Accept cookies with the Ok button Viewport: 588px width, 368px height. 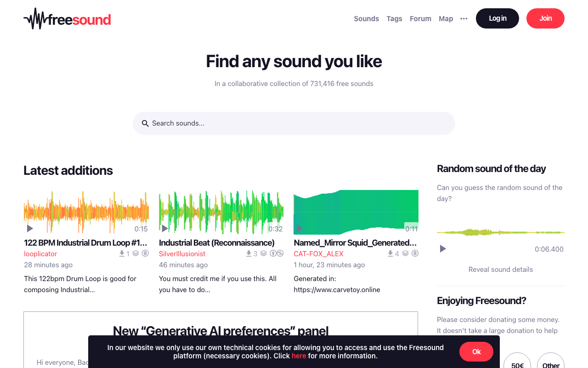[476, 352]
